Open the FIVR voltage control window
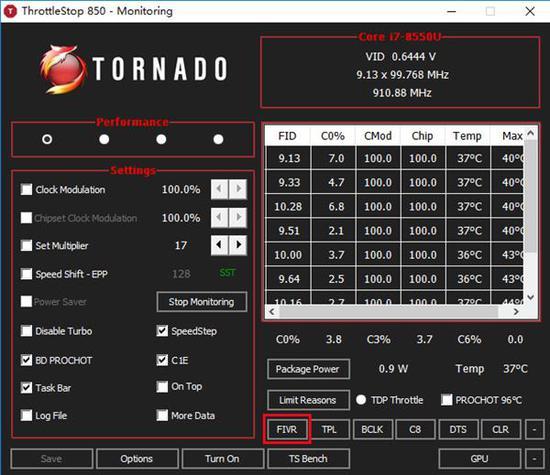Viewport: 550px width, 475px height. coord(287,429)
